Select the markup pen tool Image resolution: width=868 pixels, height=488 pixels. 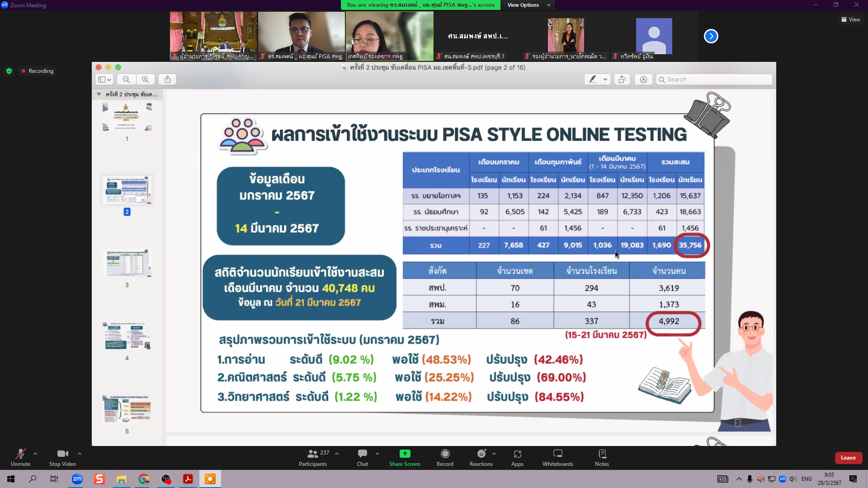pyautogui.click(x=593, y=80)
